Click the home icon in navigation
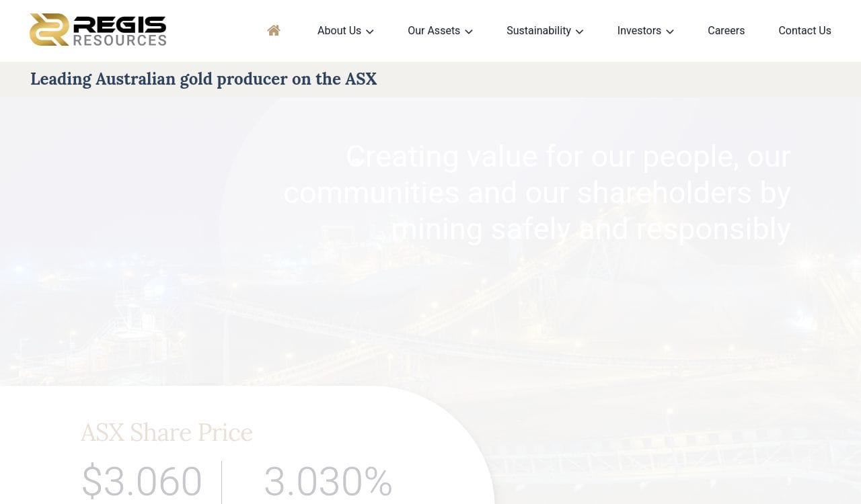The height and width of the screenshot is (504, 861). [x=273, y=30]
